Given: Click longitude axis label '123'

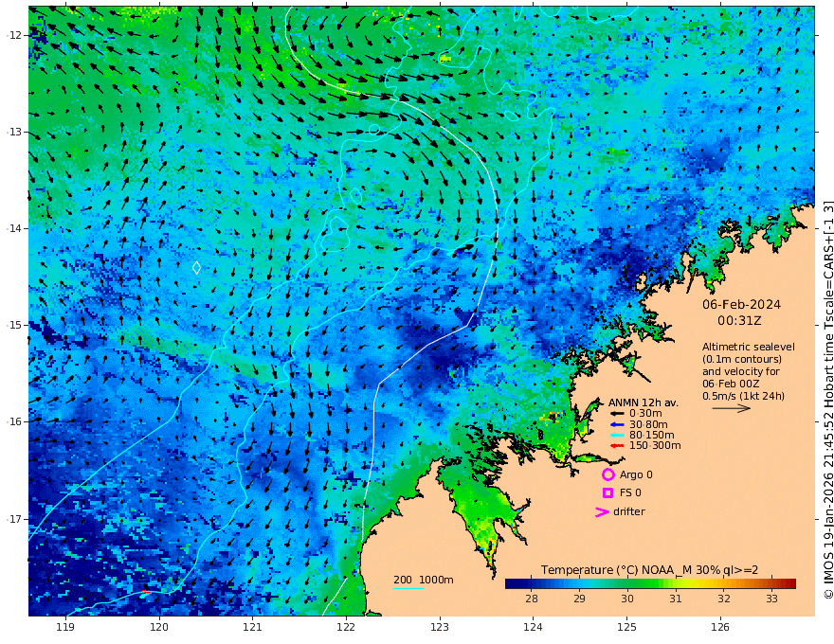Looking at the screenshot, I should click(x=440, y=628).
